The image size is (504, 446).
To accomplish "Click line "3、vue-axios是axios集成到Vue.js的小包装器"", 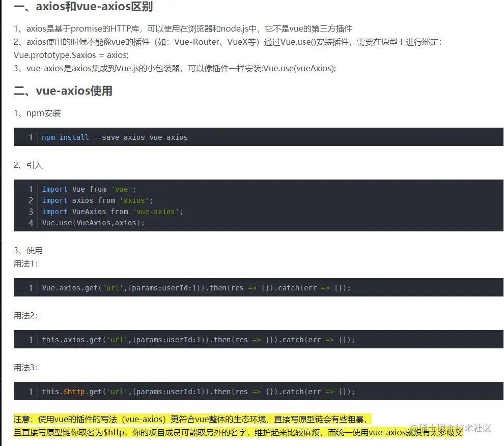I will tap(175, 68).
